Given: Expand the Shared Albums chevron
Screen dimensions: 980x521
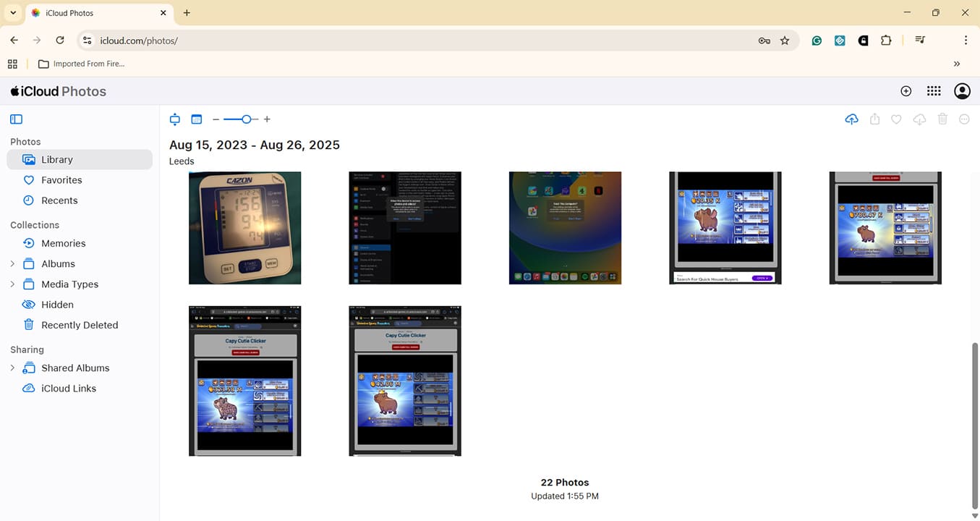Looking at the screenshot, I should (x=12, y=368).
